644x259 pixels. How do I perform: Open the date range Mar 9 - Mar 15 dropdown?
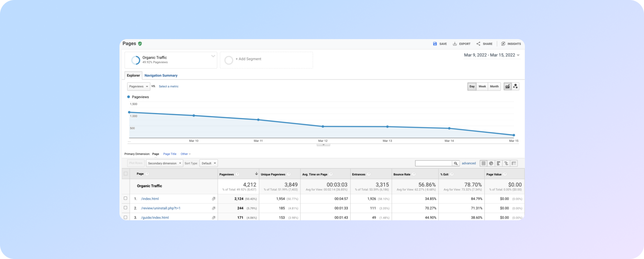click(492, 55)
